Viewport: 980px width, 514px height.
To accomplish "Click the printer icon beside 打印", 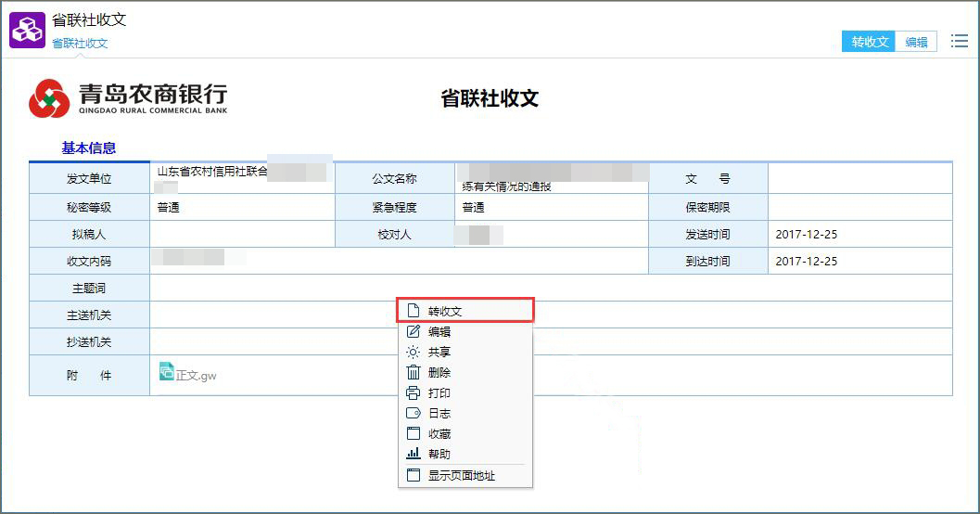I will (414, 392).
